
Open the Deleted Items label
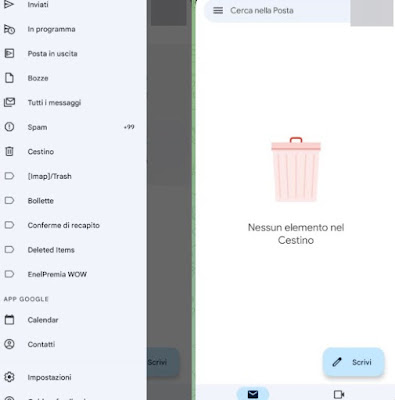73,250
